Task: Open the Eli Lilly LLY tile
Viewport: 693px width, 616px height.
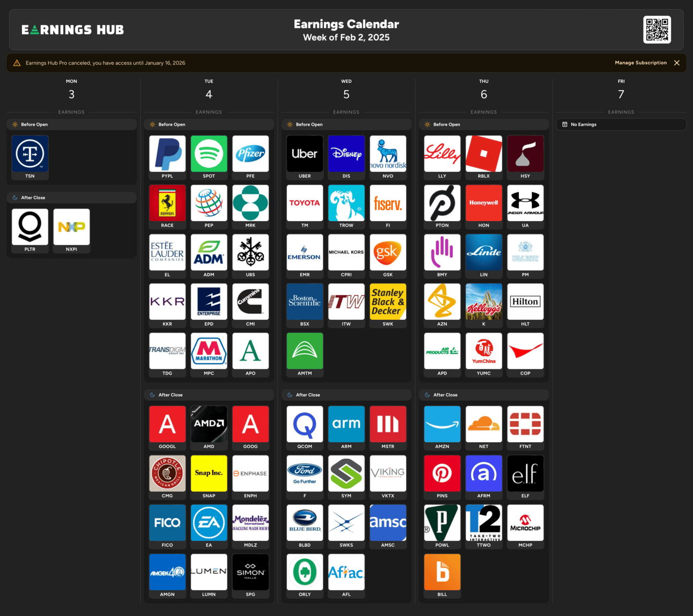Action: 442,157
